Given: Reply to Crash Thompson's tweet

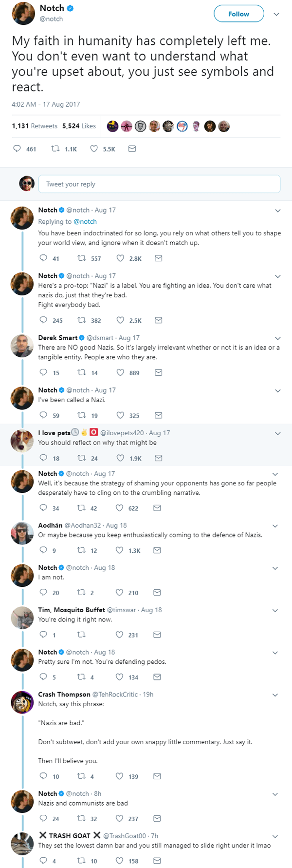Looking at the screenshot, I should point(43,776).
